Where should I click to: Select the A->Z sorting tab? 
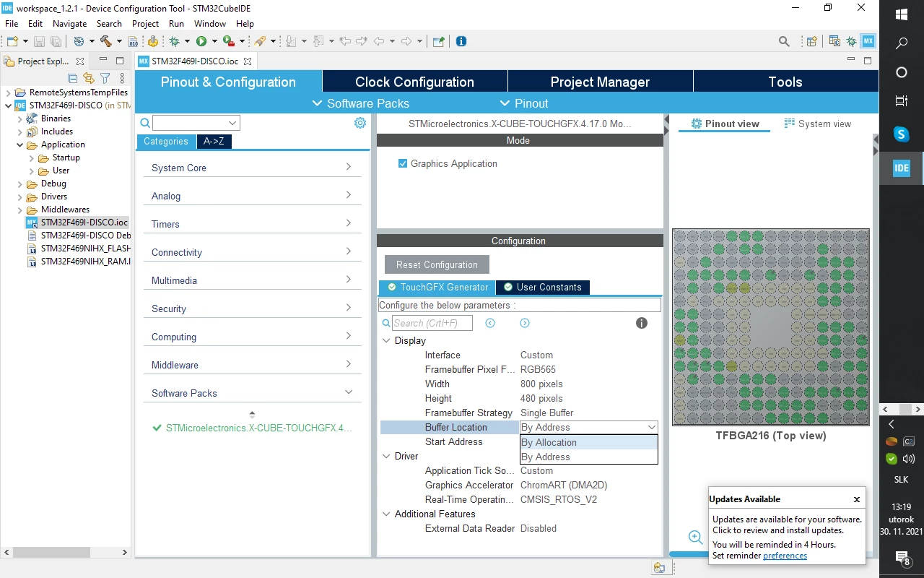[x=214, y=142]
